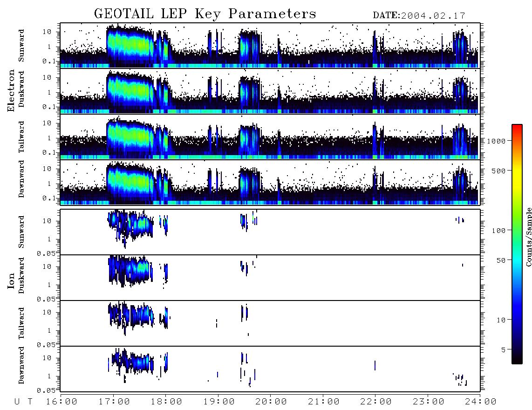The height and width of the screenshot is (410, 532).
Task: Click the 100 colorbar tick value
Action: 498,231
